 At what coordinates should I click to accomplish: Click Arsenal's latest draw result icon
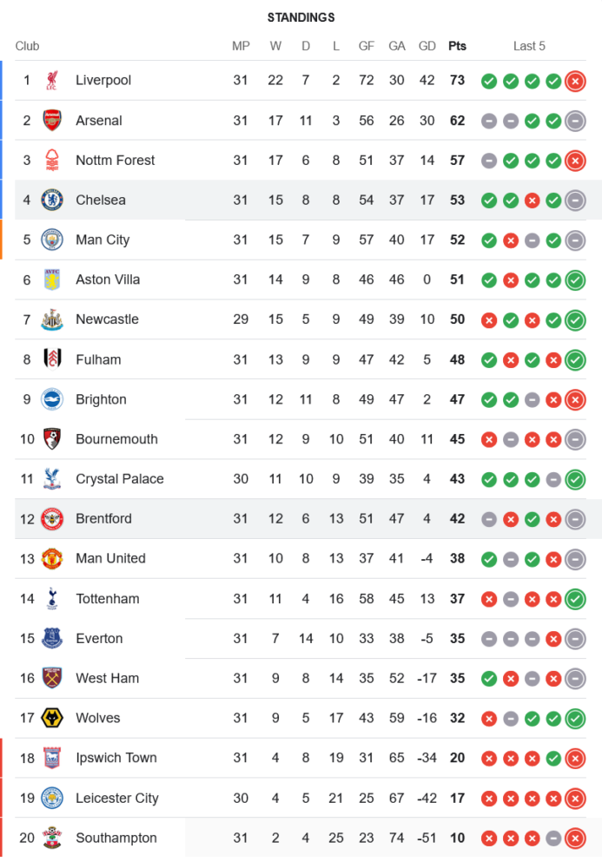coord(574,122)
